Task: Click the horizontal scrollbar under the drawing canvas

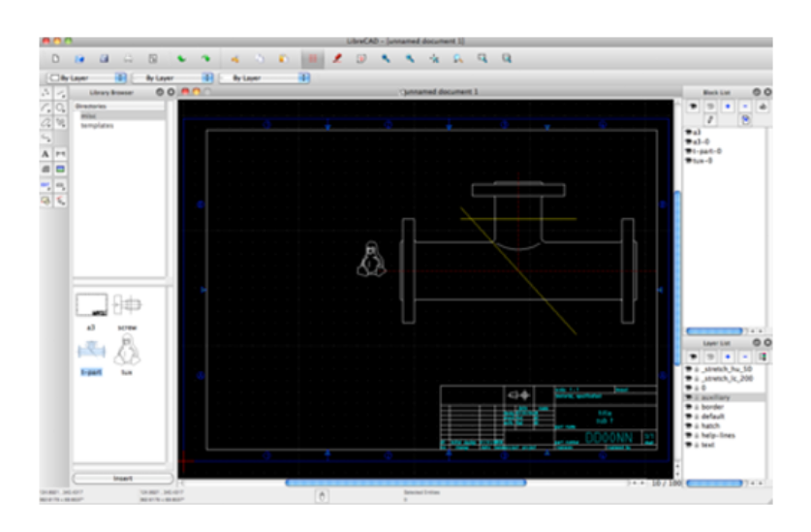Action: [405, 483]
